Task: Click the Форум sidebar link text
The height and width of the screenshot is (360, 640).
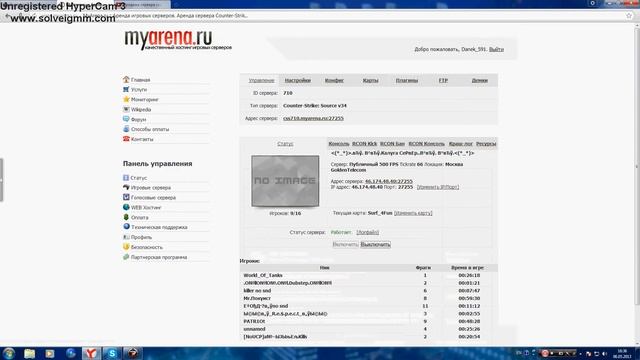Action: tap(138, 119)
